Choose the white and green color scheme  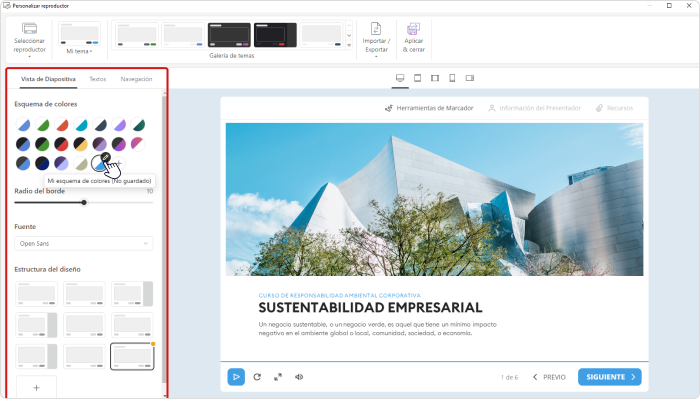click(x=42, y=125)
